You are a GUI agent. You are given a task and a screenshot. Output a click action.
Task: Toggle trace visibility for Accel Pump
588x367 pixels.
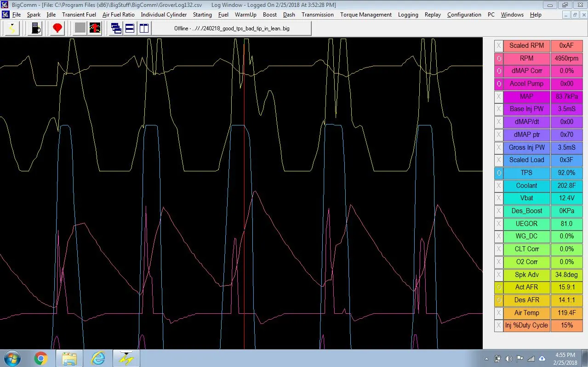tap(499, 84)
